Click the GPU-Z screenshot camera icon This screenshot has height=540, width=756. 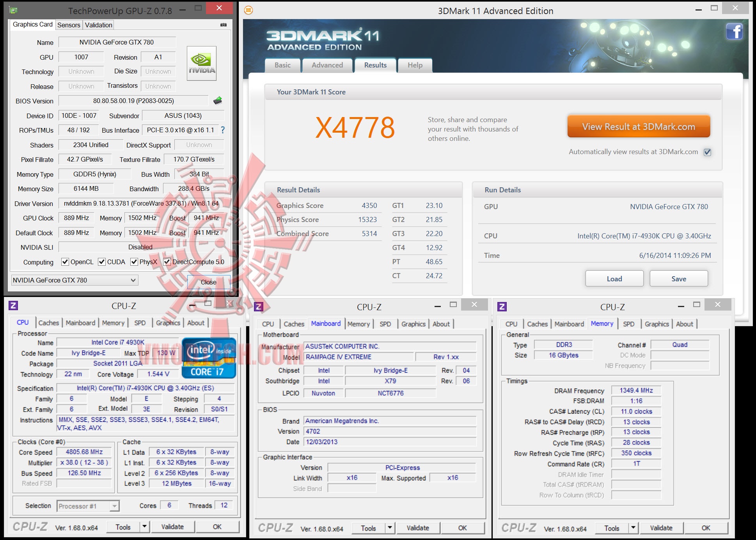coord(224,25)
